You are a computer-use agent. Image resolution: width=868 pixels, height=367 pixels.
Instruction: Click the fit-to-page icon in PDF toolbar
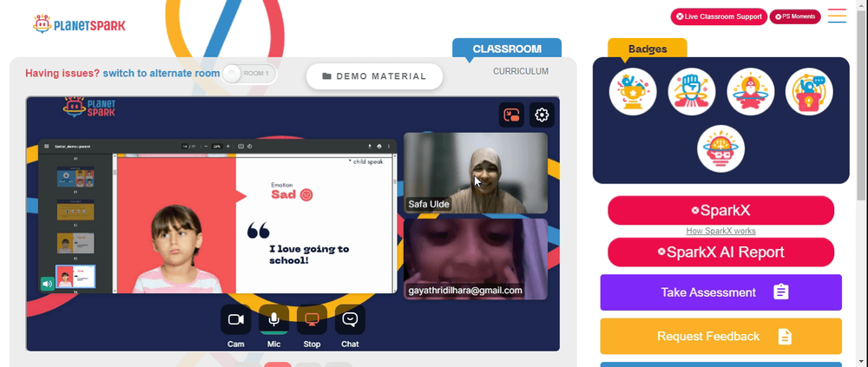click(240, 147)
